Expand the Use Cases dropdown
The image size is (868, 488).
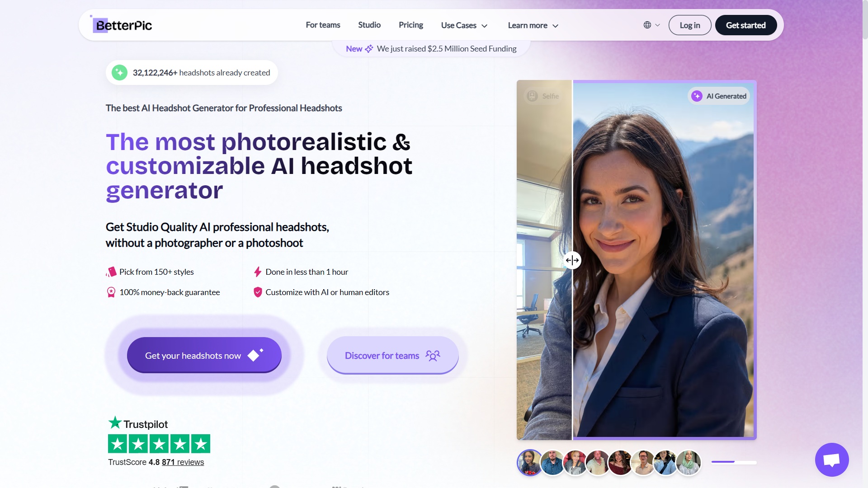464,26
